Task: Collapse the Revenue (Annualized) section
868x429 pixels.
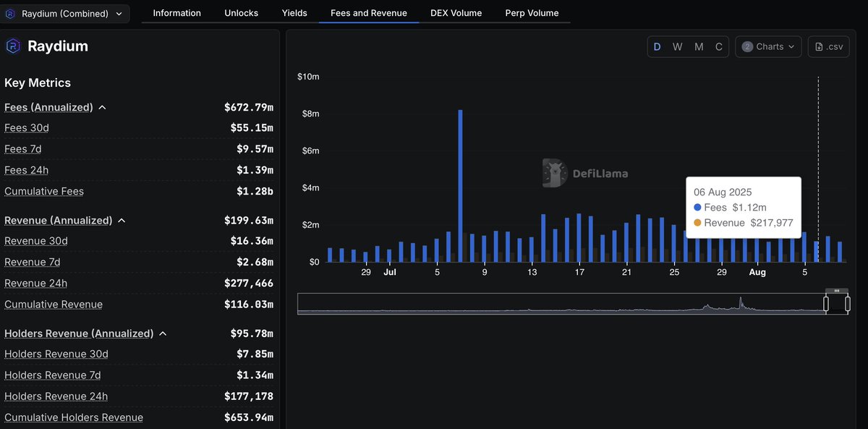Action: [121, 220]
